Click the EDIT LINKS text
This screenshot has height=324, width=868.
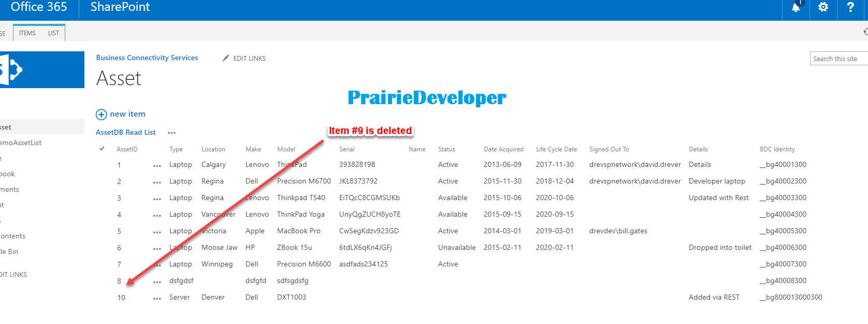coord(250,59)
